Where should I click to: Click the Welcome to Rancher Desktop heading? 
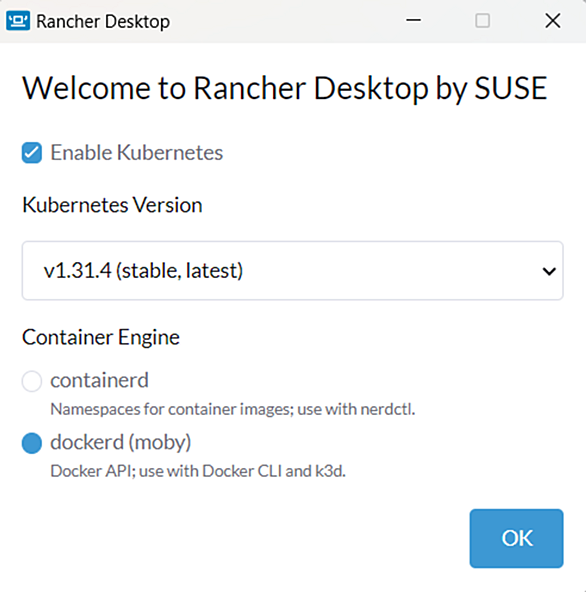point(285,88)
